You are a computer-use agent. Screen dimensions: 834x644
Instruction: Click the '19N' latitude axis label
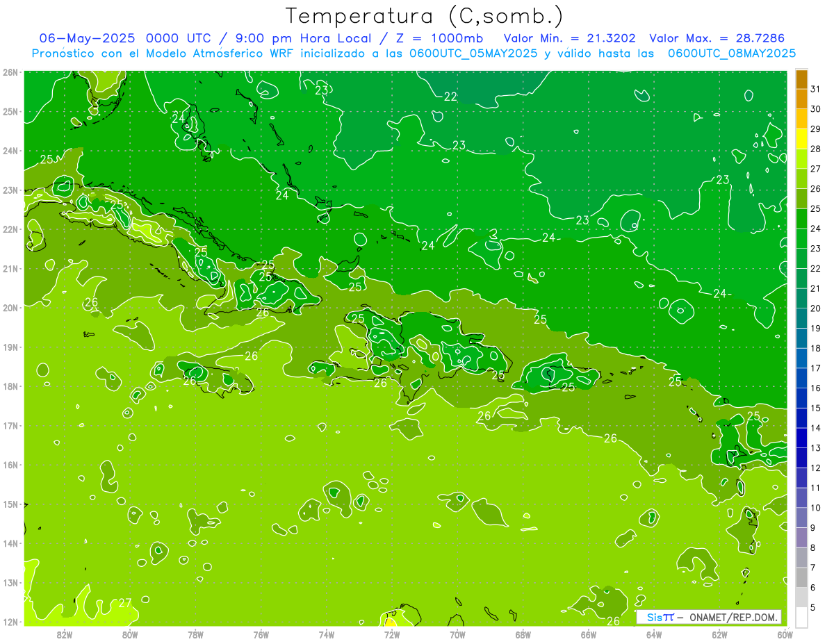[10, 347]
